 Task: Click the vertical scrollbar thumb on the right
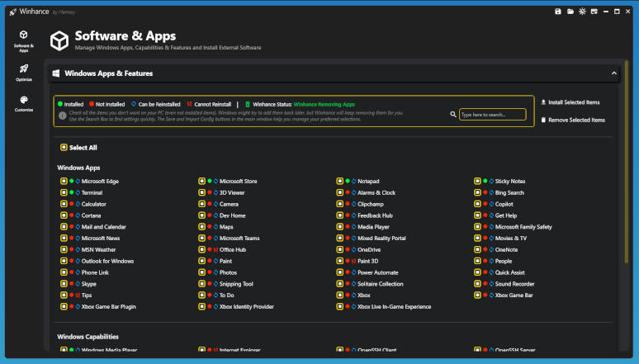[627, 162]
